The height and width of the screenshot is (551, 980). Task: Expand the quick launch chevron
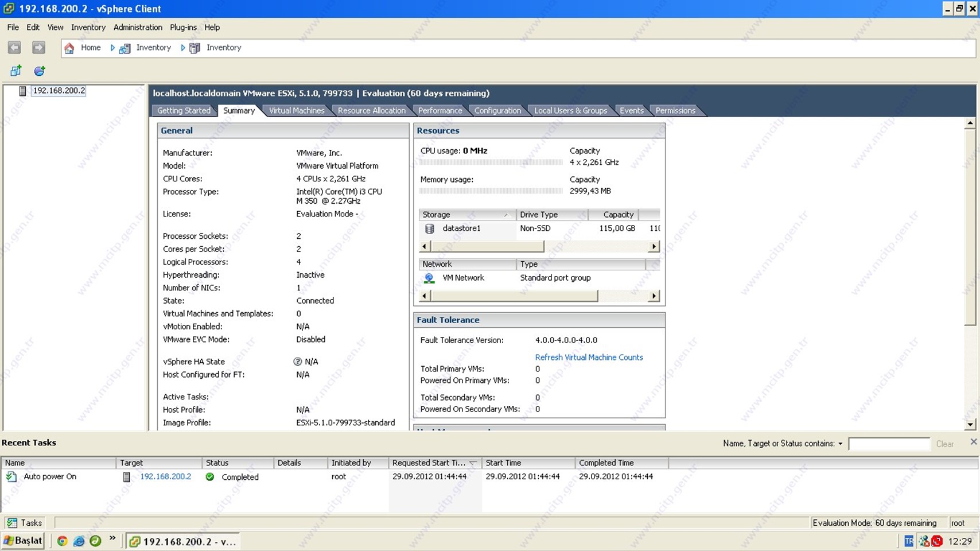pos(112,538)
